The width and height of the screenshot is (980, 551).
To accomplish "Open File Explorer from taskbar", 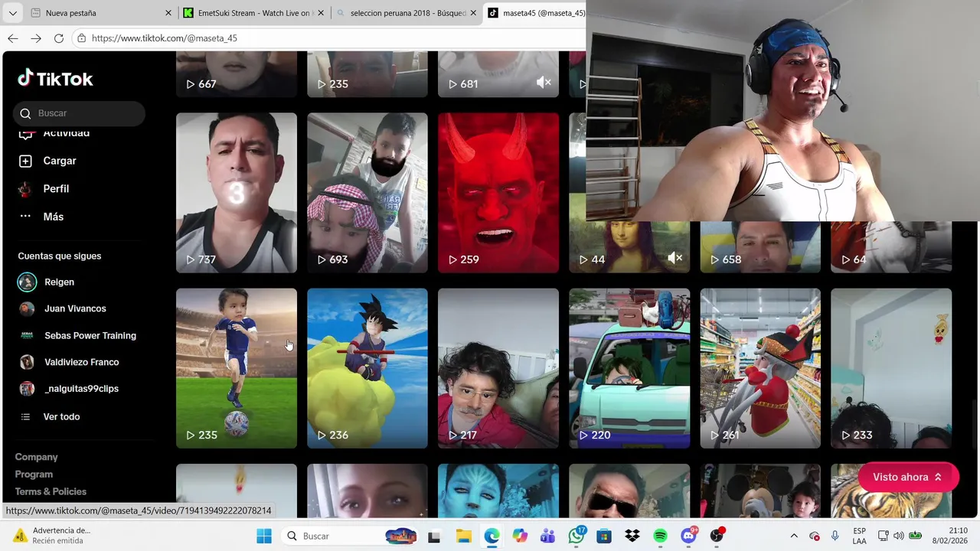I will tap(463, 536).
